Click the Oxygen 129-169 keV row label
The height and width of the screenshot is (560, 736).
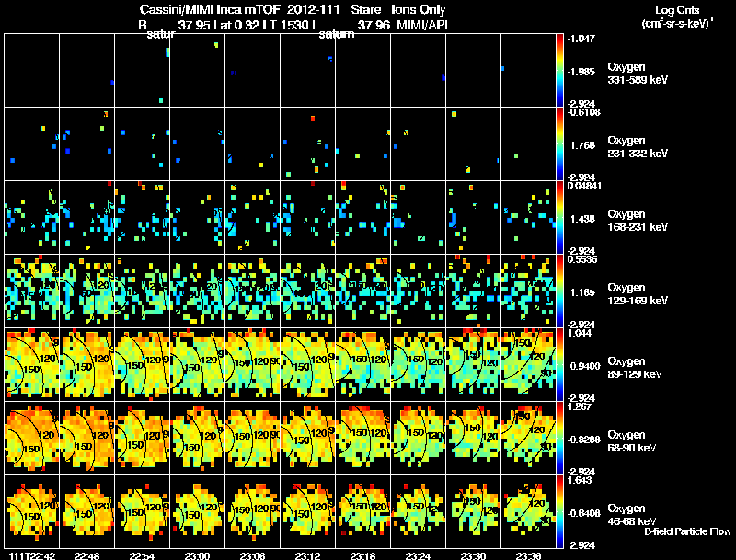click(638, 294)
